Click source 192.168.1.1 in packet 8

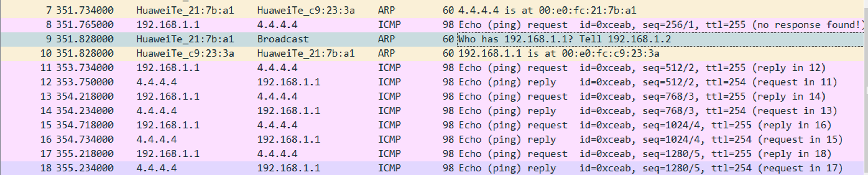point(168,25)
